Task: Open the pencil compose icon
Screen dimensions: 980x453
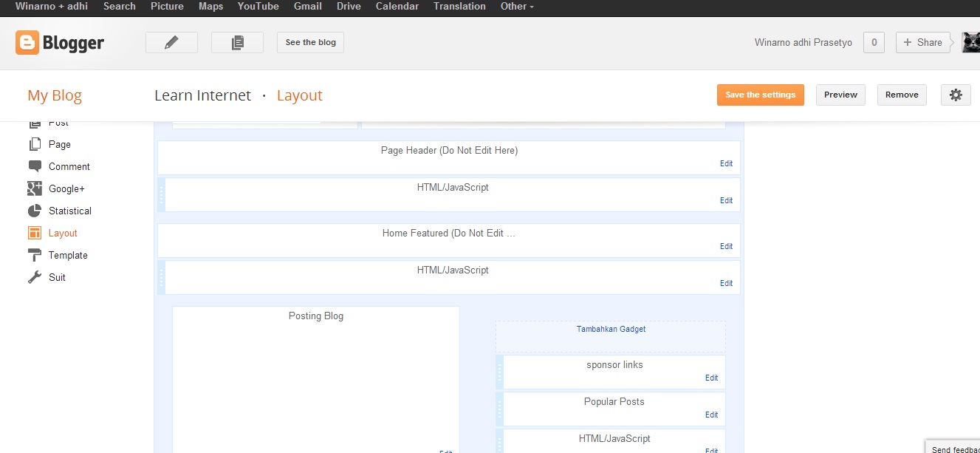Action: tap(171, 42)
